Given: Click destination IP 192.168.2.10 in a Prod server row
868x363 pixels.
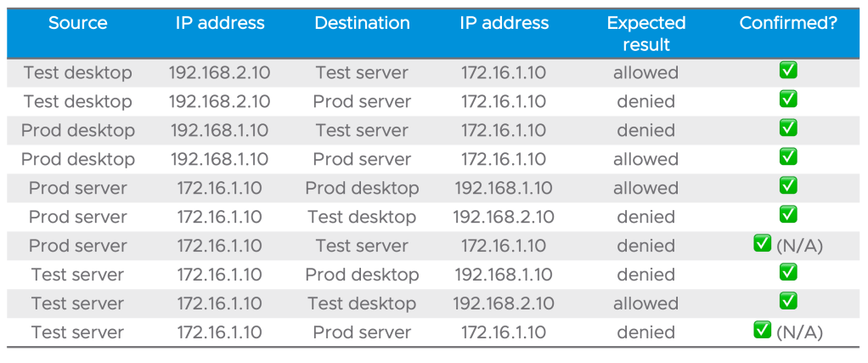Looking at the screenshot, I should coord(504,217).
